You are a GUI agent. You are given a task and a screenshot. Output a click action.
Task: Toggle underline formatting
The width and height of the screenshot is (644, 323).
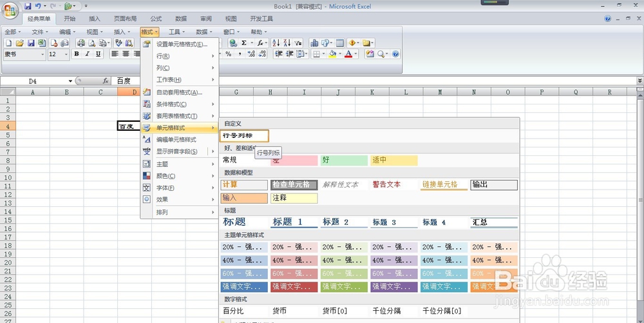[98, 54]
